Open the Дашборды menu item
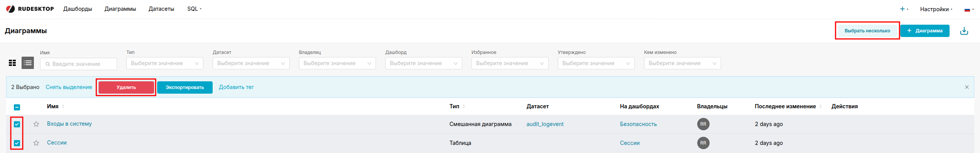The width and height of the screenshot is (980, 153). click(x=78, y=9)
